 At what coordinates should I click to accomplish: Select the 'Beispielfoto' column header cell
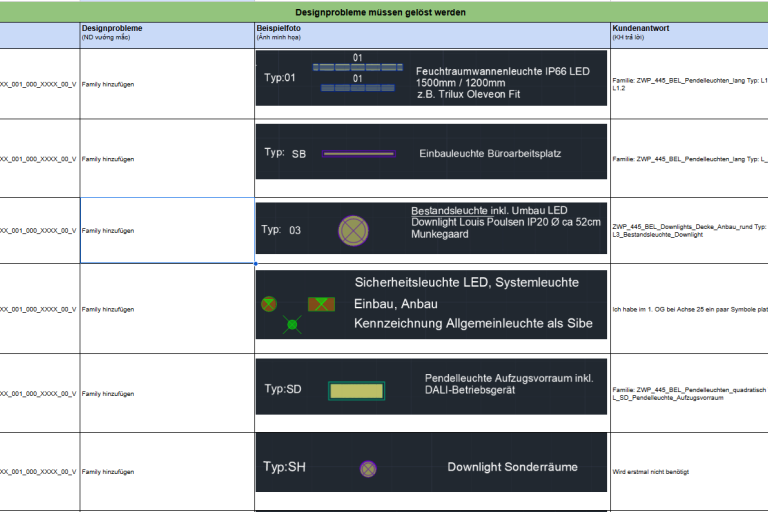[432, 33]
